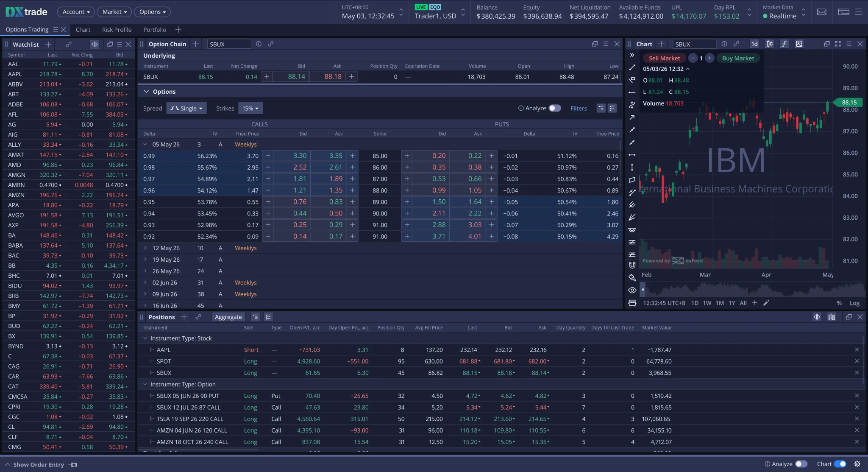This screenshot has height=472, width=868.
Task: Select the 1W chart range
Action: point(707,303)
